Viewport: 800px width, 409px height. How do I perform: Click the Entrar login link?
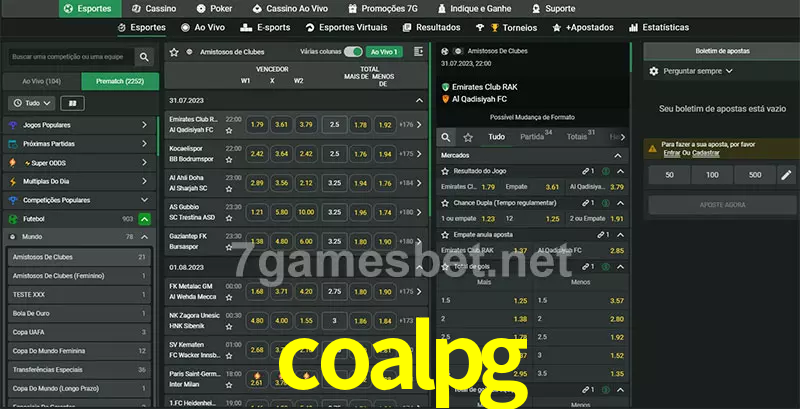pyautogui.click(x=671, y=153)
